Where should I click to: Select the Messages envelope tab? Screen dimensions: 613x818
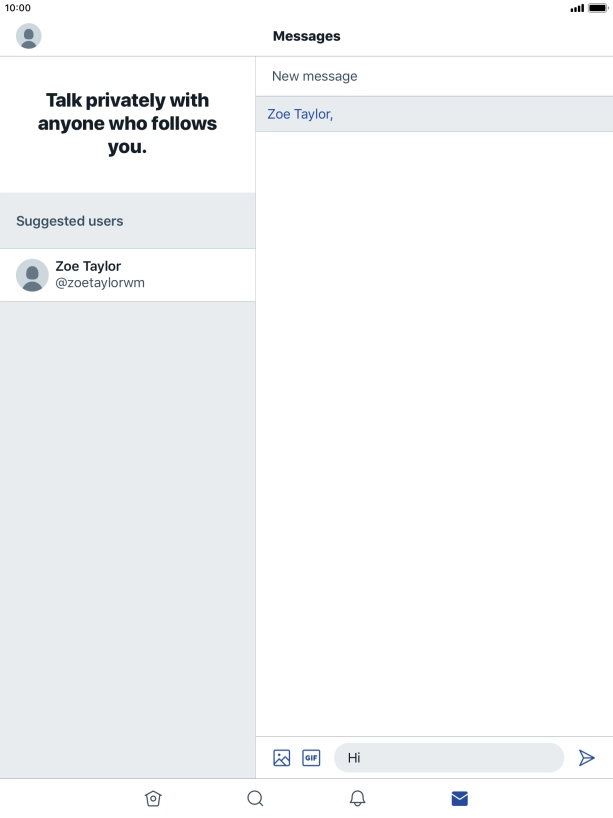point(460,798)
